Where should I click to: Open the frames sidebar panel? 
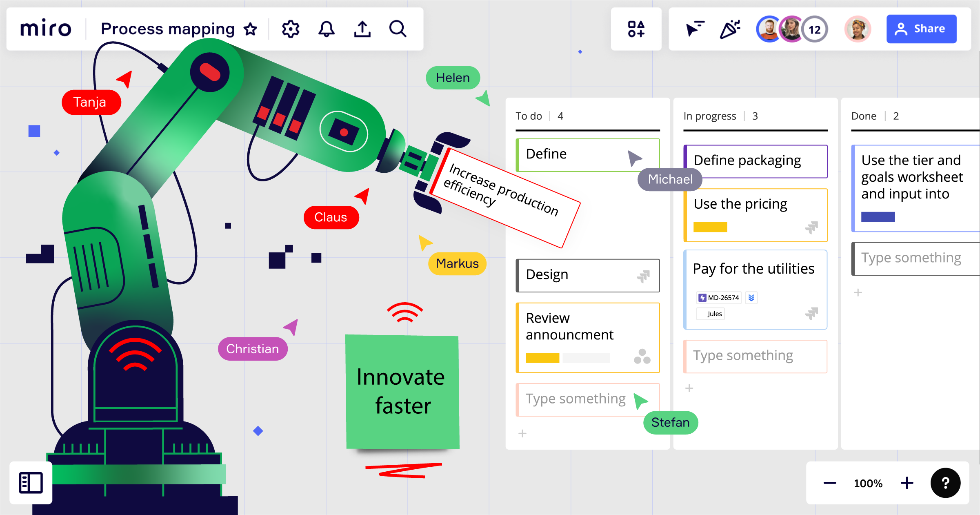click(x=31, y=483)
